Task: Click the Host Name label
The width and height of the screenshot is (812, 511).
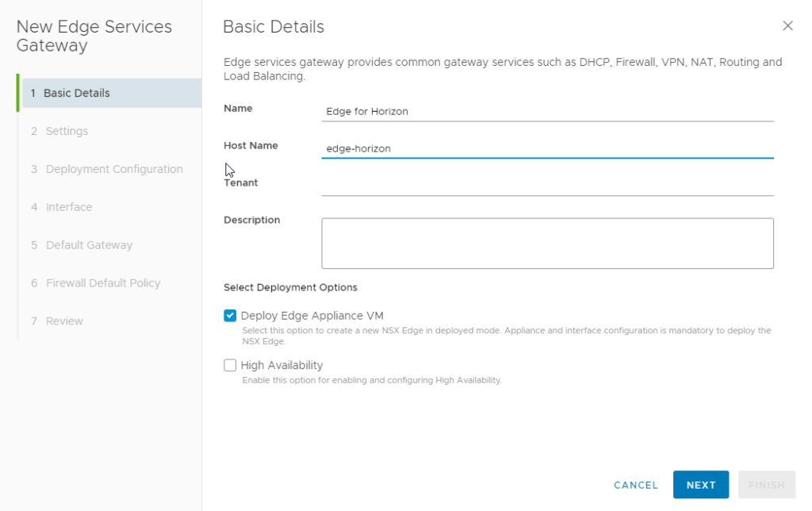Action: pos(251,146)
